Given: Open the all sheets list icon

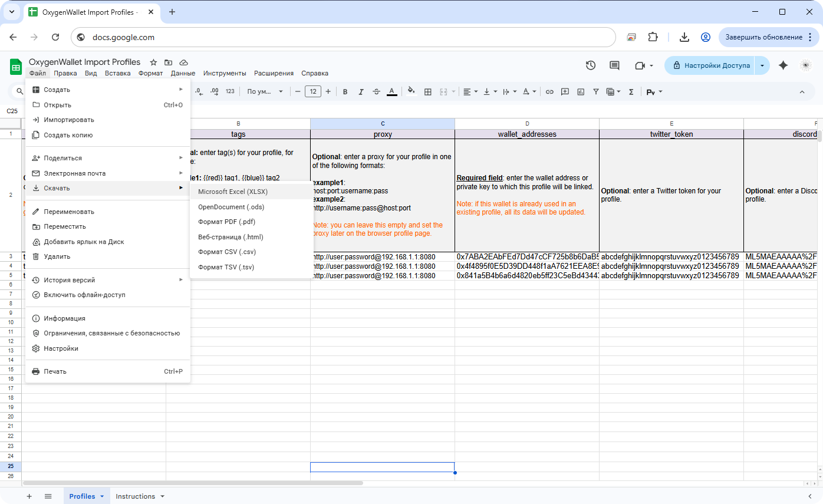Looking at the screenshot, I should tap(48, 496).
